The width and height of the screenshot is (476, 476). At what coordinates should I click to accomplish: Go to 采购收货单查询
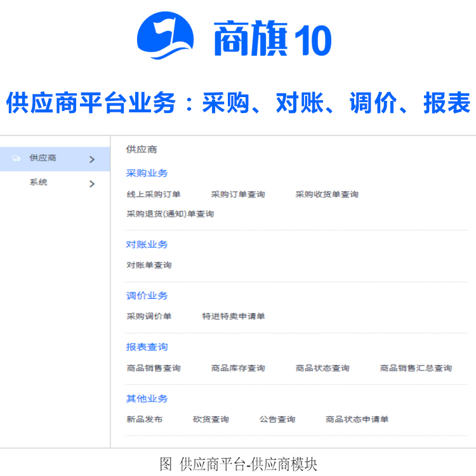327,194
